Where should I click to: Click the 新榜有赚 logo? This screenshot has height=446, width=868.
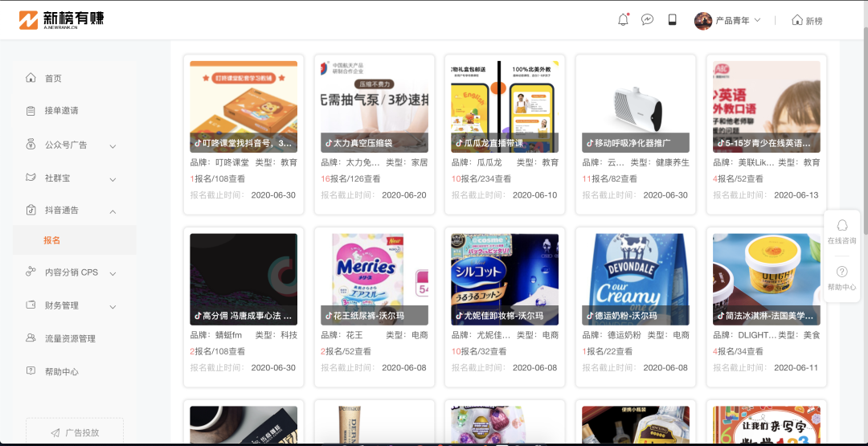coord(61,20)
